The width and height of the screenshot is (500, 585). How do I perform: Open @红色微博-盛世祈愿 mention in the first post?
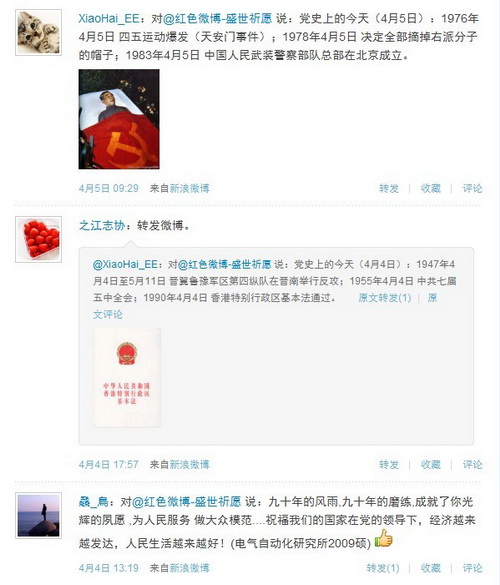(218, 19)
